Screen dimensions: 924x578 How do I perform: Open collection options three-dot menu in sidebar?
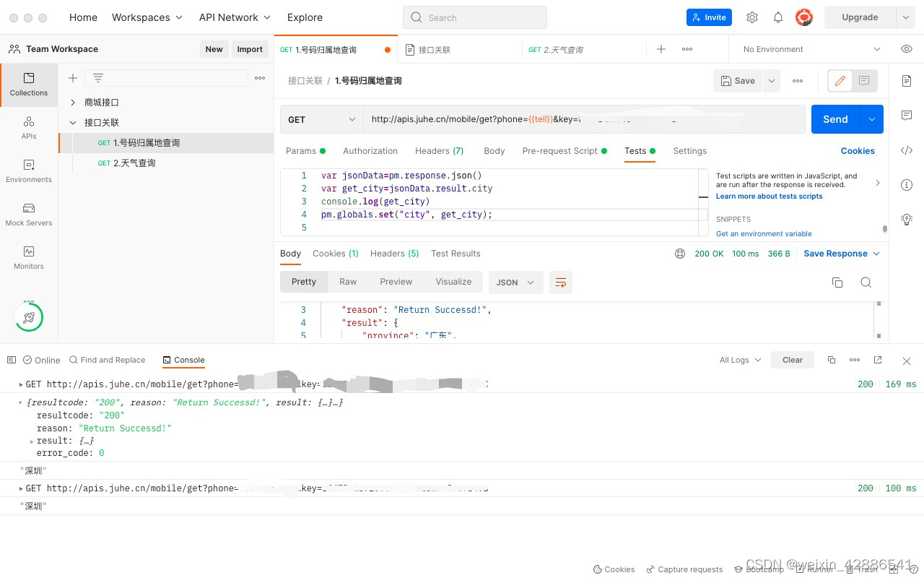coord(260,78)
